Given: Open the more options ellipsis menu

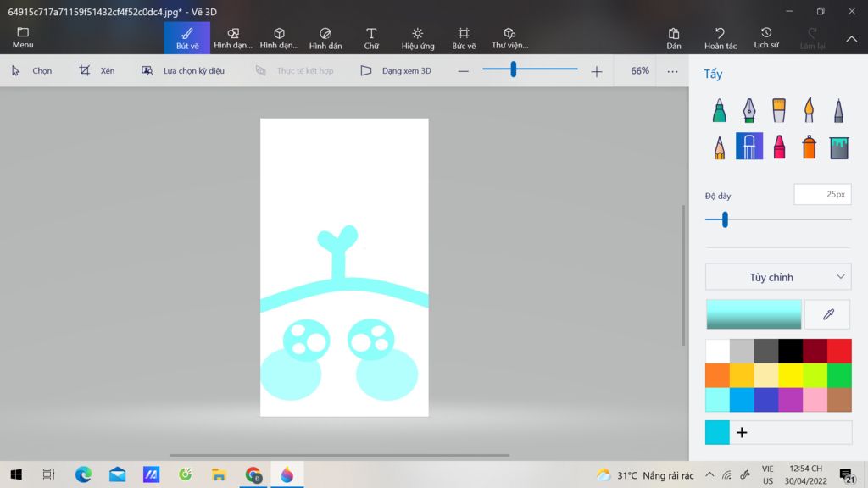Looking at the screenshot, I should click(x=672, y=71).
